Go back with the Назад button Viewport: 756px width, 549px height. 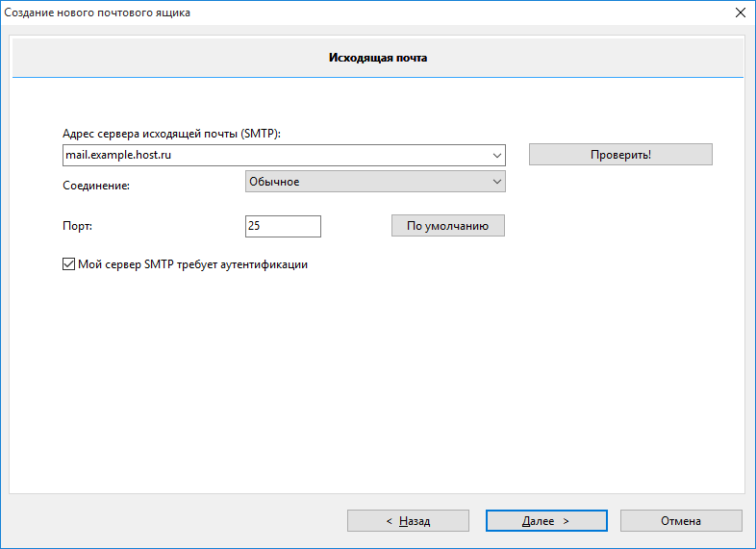point(408,521)
